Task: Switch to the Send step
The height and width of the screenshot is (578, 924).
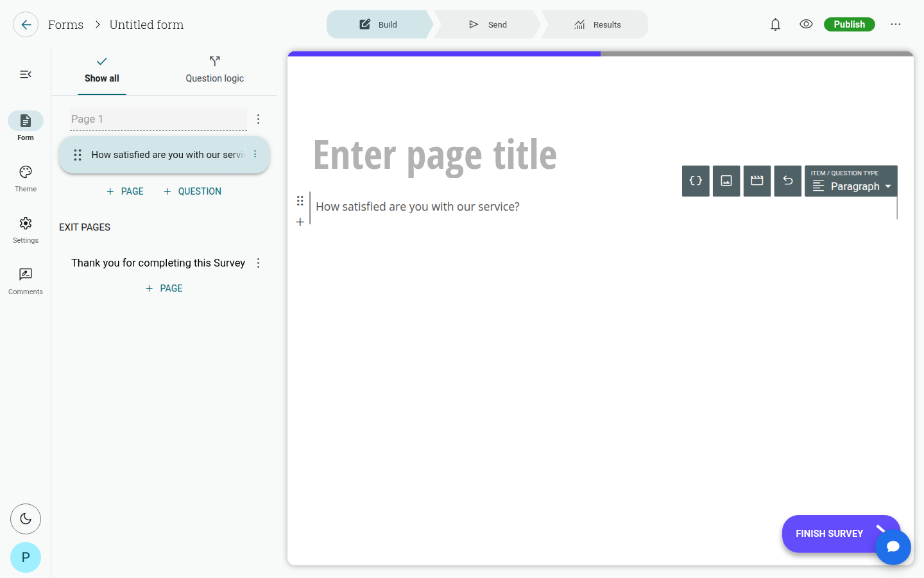Action: point(488,24)
